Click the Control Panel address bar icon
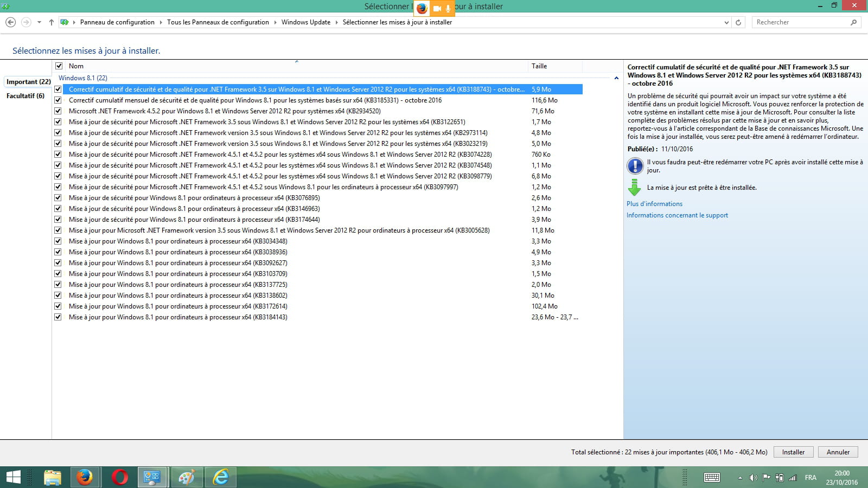Screen dimensions: 868x488 pos(65,22)
